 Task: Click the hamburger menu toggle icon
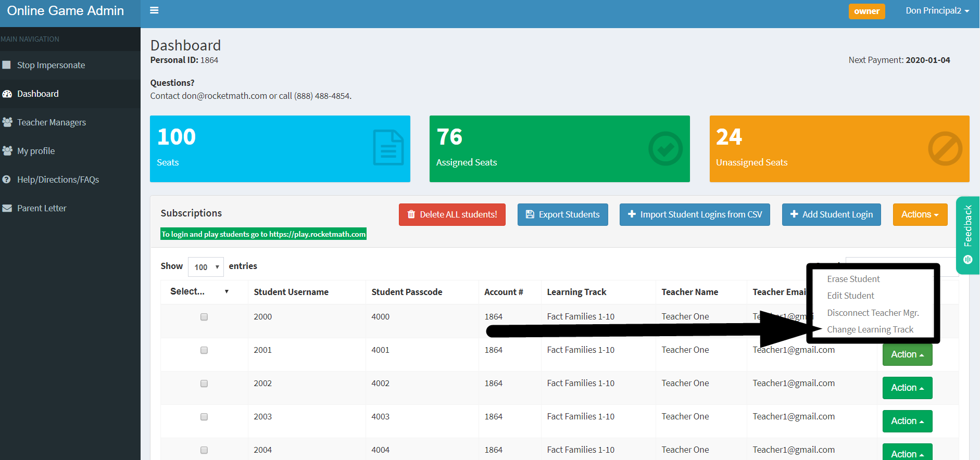154,10
